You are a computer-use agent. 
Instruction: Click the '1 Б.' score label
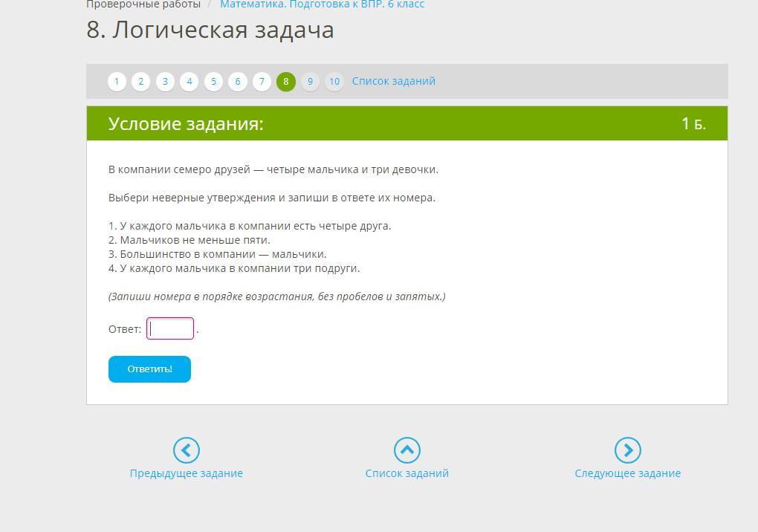(x=693, y=123)
